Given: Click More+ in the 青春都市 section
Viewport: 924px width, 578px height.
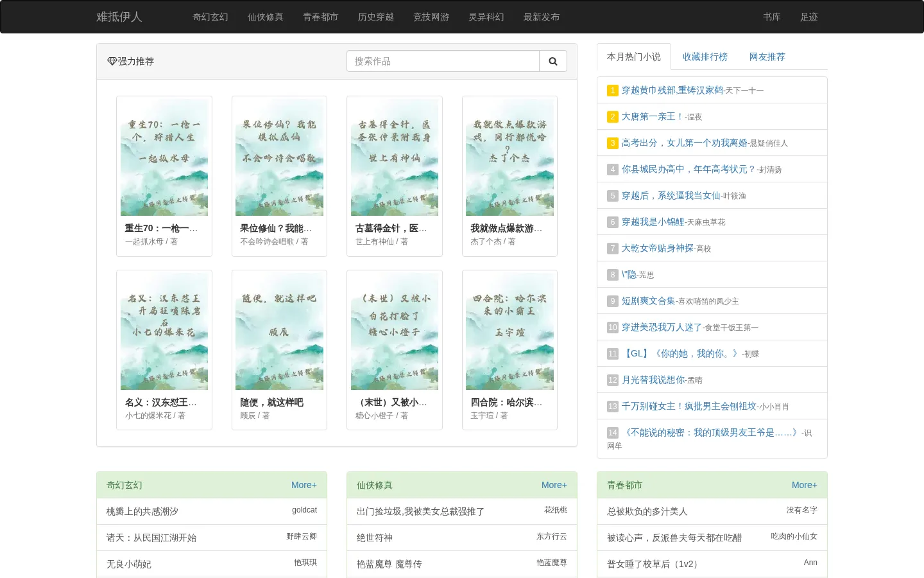Looking at the screenshot, I should click(805, 485).
